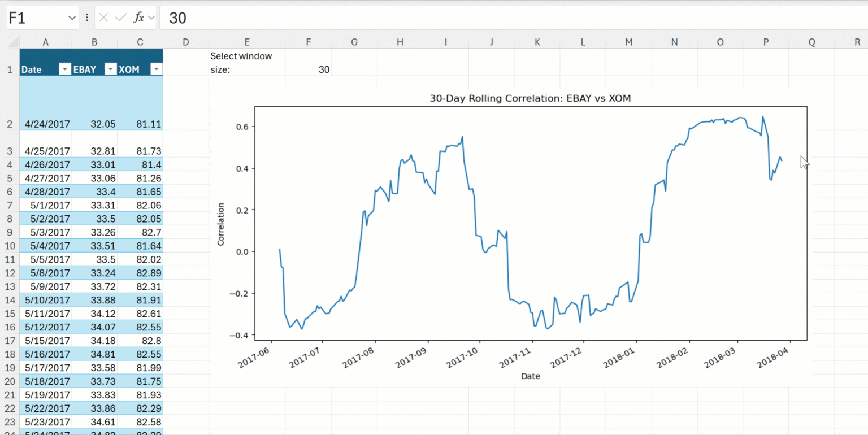
Task: Select row 23 header
Action: click(10, 422)
